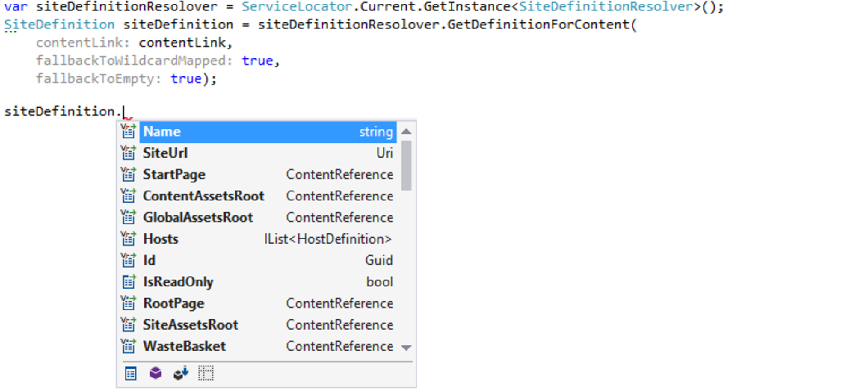Toggle the extension methods filter icon
868x391 pixels.
[180, 373]
